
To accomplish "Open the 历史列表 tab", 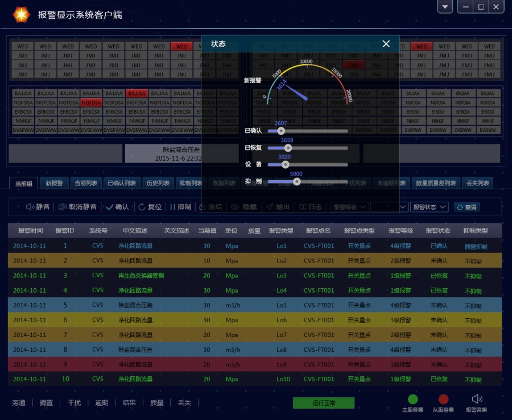I will tap(158, 183).
